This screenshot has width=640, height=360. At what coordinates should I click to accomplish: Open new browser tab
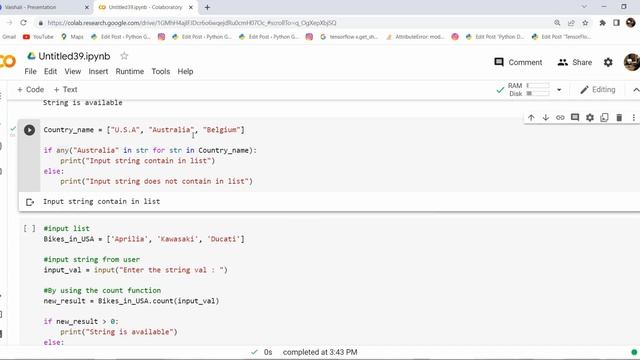[207, 7]
